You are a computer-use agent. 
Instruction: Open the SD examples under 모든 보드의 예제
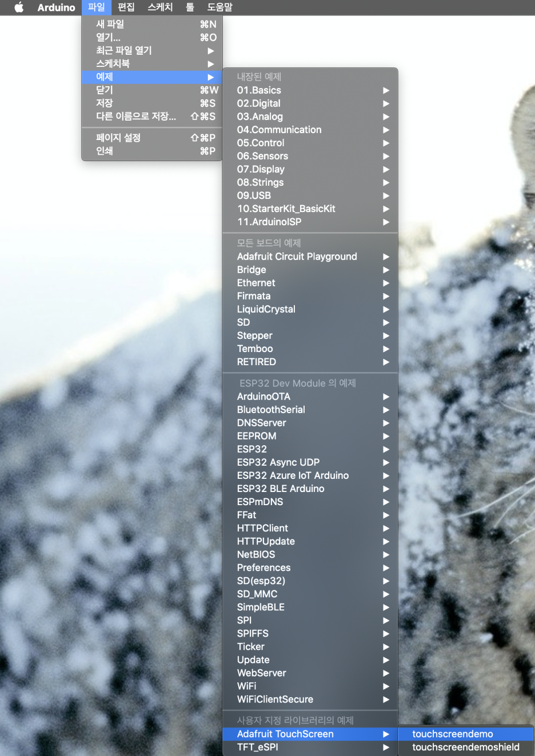coord(310,322)
